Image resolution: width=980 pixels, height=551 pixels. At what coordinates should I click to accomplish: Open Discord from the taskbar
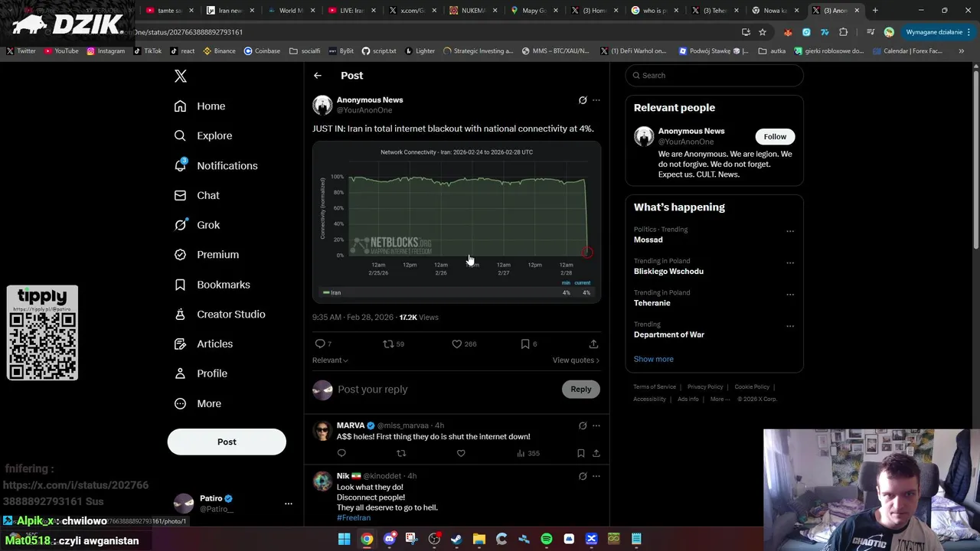(x=389, y=540)
